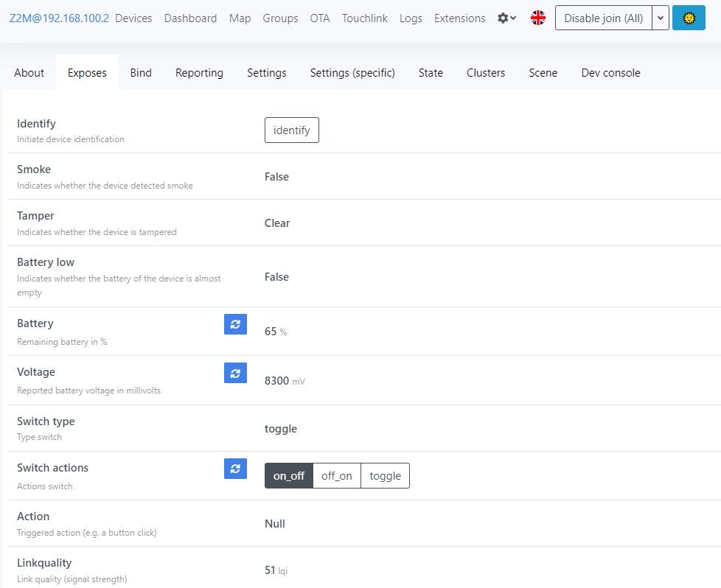Image resolution: width=721 pixels, height=588 pixels.
Task: View the Logs page
Action: click(x=411, y=18)
